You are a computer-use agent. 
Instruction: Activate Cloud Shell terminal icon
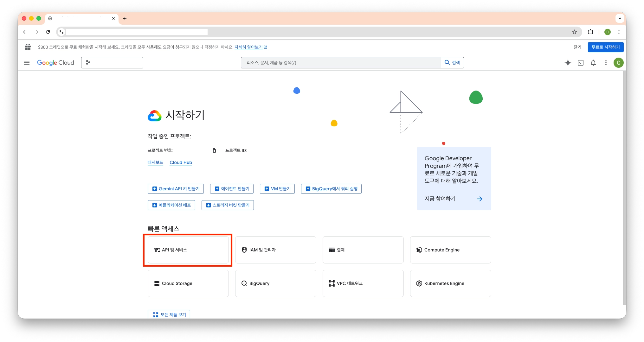581,63
